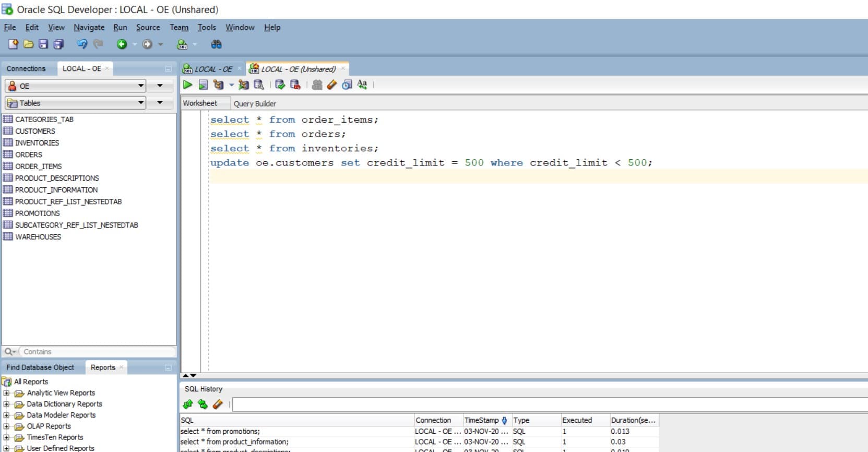
Task: Click the Unshared SQL Worksheet icon
Action: tap(317, 85)
